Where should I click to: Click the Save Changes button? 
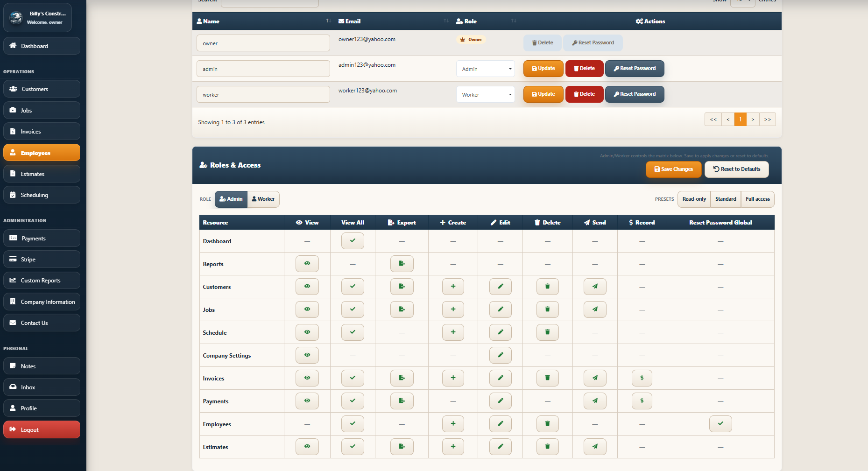coord(673,169)
